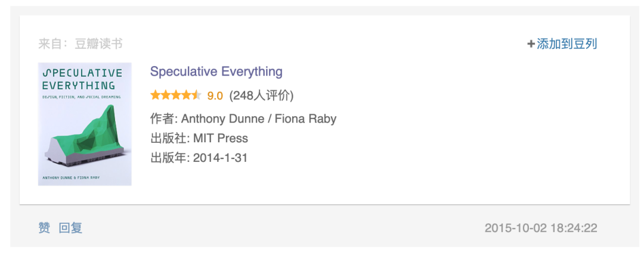This screenshot has height=253, width=644.
Task: Click the orange star rating icons
Action: point(176,95)
